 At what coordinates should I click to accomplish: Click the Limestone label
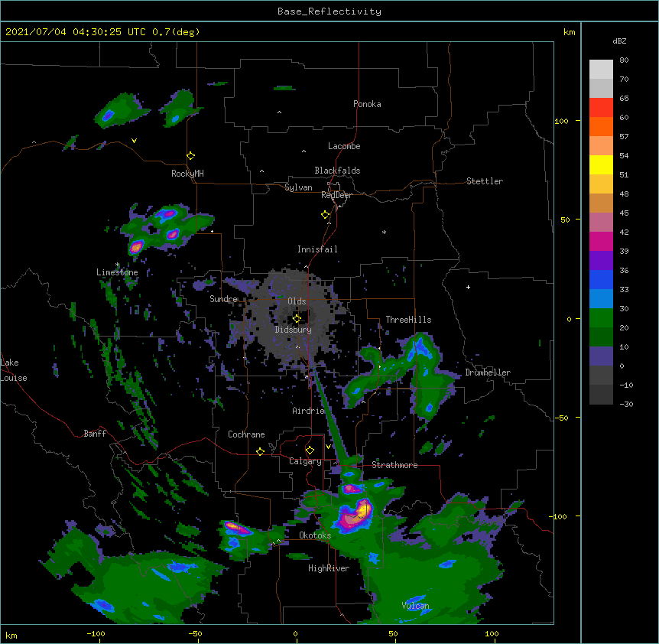117,272
